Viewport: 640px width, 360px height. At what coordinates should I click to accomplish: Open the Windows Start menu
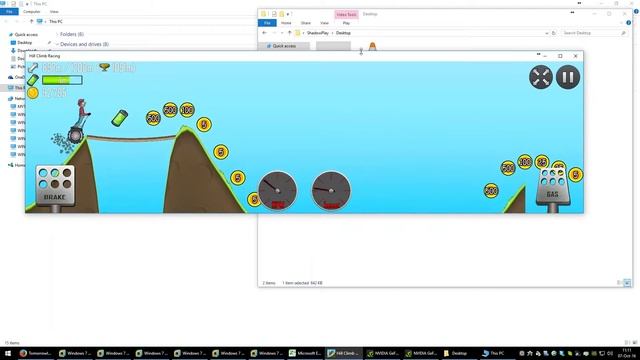tap(7, 353)
